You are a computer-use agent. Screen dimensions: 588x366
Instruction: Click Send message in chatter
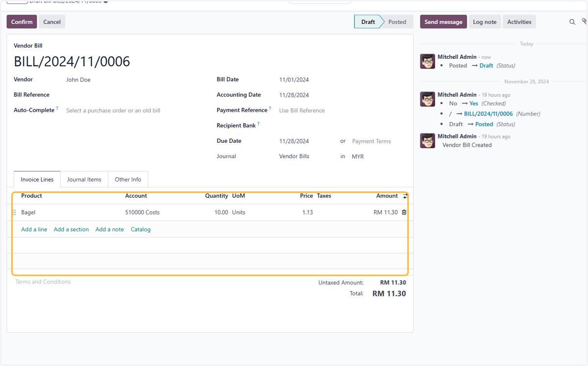tap(443, 22)
